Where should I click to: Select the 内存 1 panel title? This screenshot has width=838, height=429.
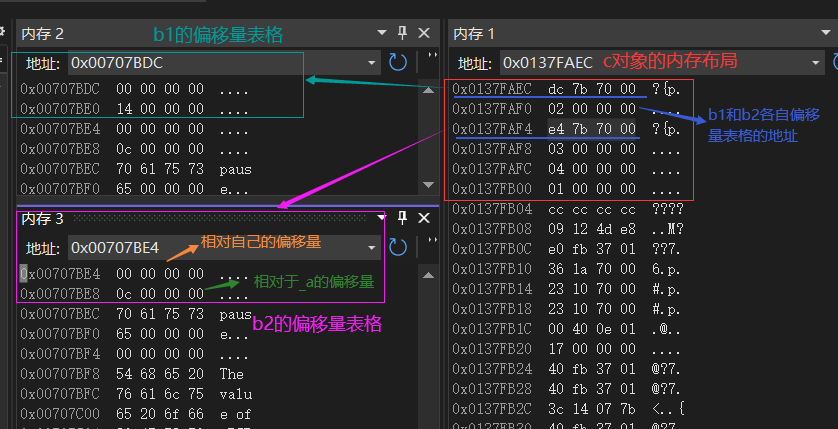coord(474,34)
